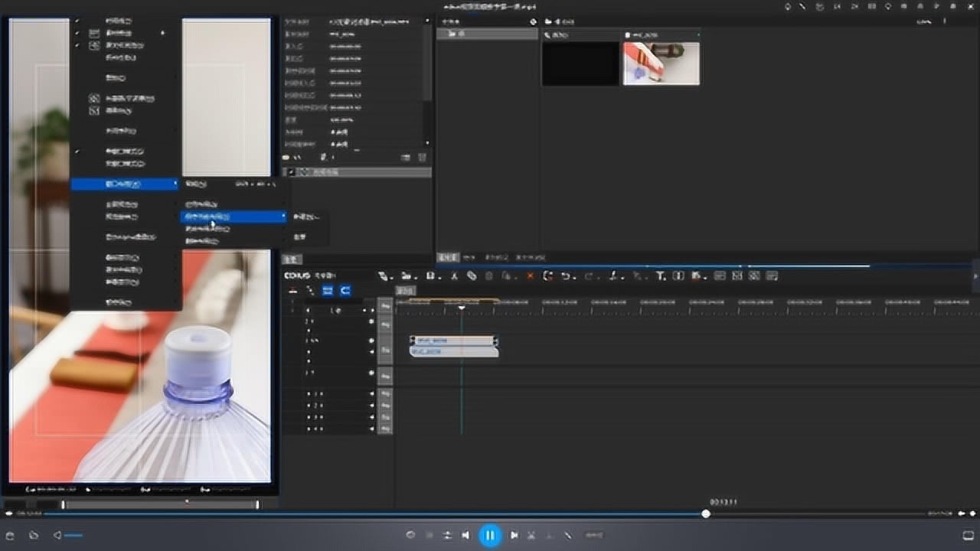Click the playback speed button in player bar
Image resolution: width=980 pixels, height=551 pixels.
(x=594, y=536)
